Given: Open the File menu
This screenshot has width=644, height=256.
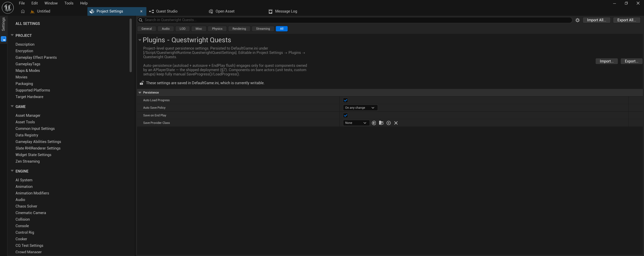Looking at the screenshot, I should tap(22, 3).
